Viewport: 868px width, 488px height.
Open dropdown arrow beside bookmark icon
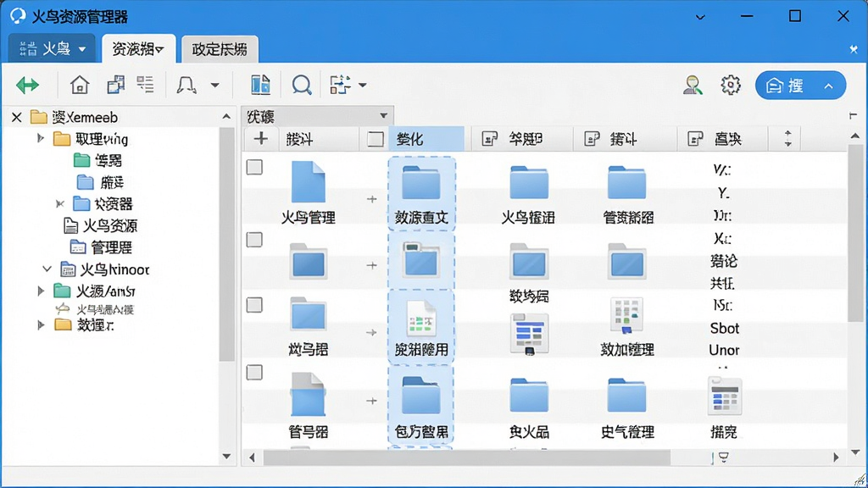coord(214,86)
